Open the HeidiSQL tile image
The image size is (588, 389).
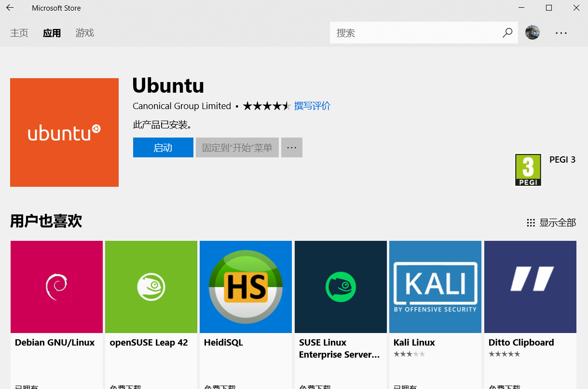pos(246,287)
